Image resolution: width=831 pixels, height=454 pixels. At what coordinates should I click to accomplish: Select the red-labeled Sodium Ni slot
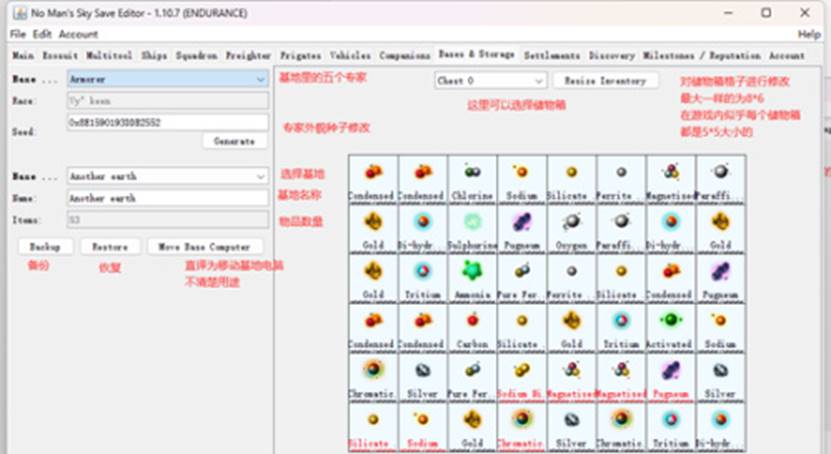(x=522, y=377)
